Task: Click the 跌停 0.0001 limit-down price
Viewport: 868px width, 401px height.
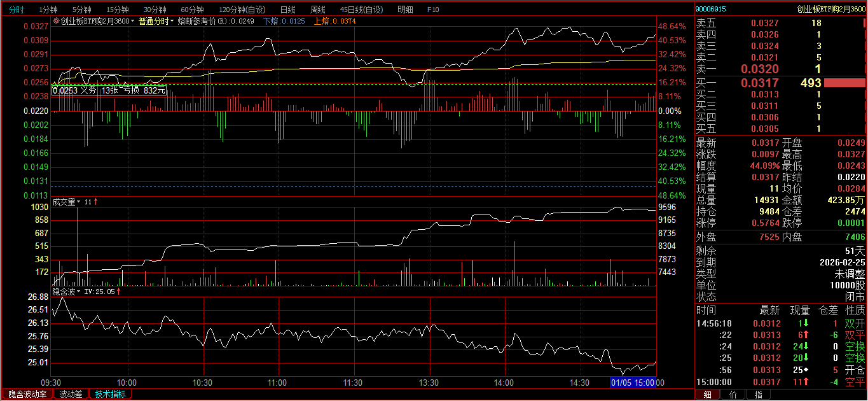Action: pyautogui.click(x=851, y=223)
